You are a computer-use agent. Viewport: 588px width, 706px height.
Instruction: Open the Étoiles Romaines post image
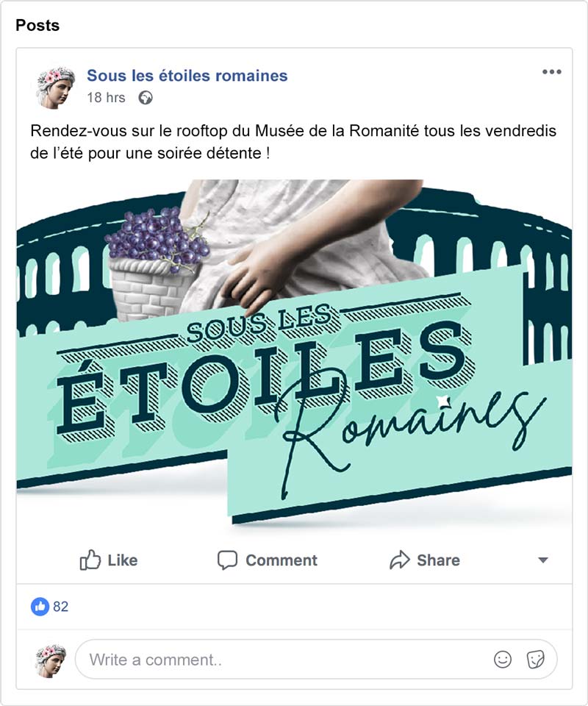(x=294, y=352)
